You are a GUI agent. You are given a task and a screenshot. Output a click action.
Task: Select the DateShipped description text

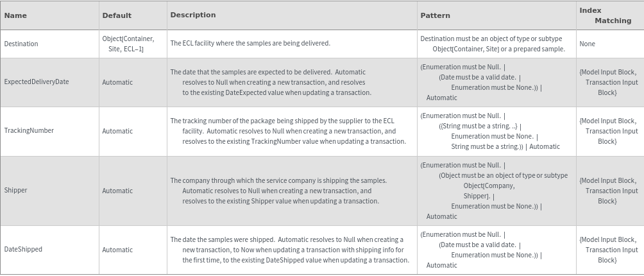(x=289, y=250)
